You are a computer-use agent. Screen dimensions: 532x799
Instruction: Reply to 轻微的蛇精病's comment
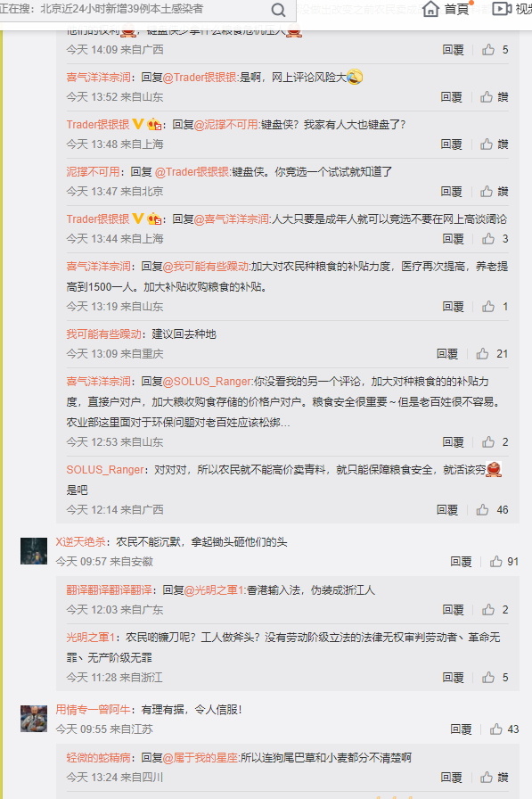click(x=451, y=777)
